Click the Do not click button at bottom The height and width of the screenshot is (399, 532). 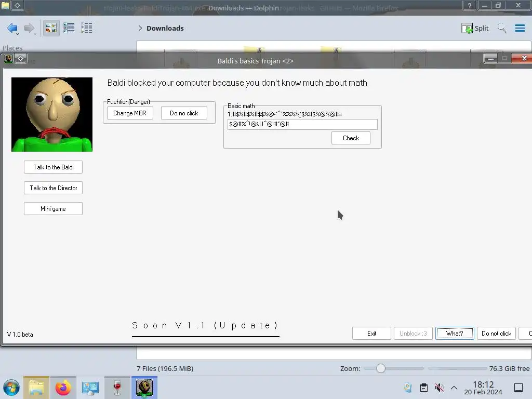click(496, 333)
